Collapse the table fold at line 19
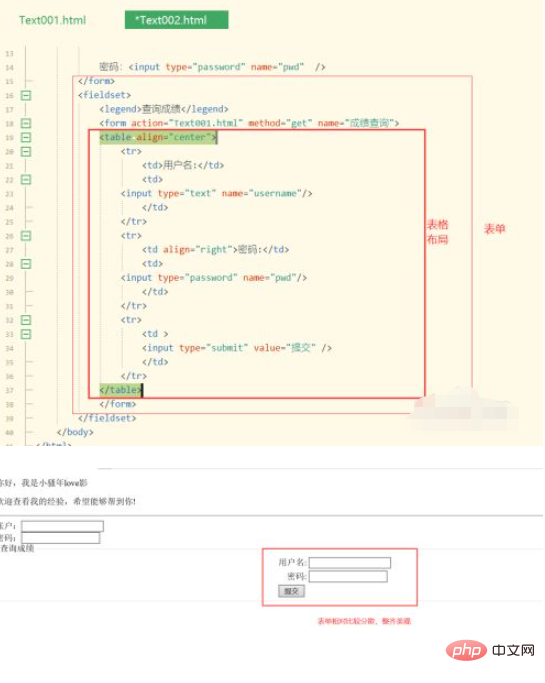Image resolution: width=545 pixels, height=683 pixels. [x=26, y=137]
